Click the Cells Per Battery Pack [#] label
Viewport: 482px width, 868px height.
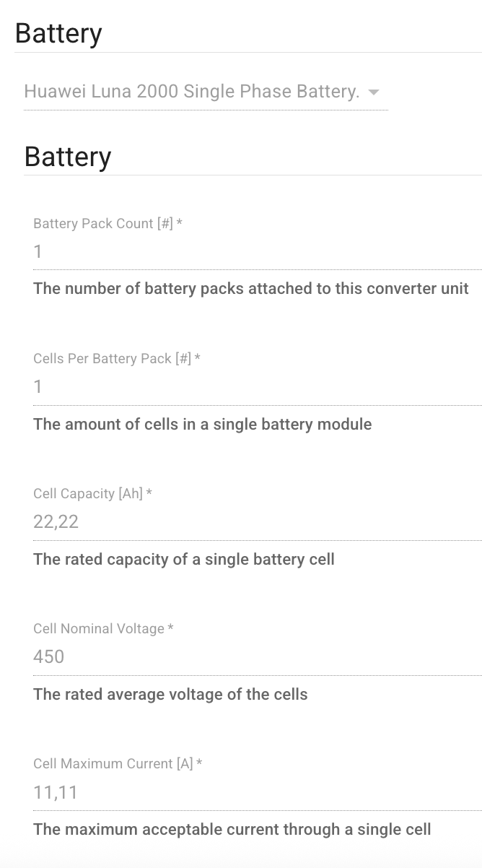(114, 359)
